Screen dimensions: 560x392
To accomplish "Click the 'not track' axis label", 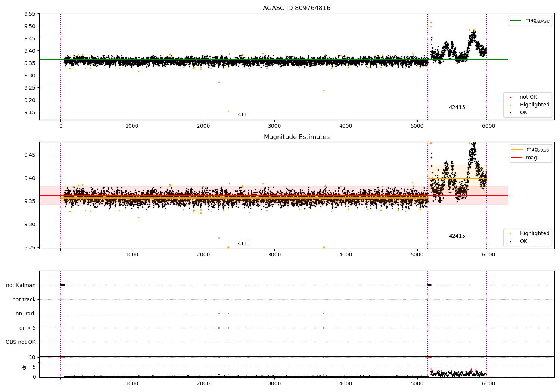I will 24,299.
